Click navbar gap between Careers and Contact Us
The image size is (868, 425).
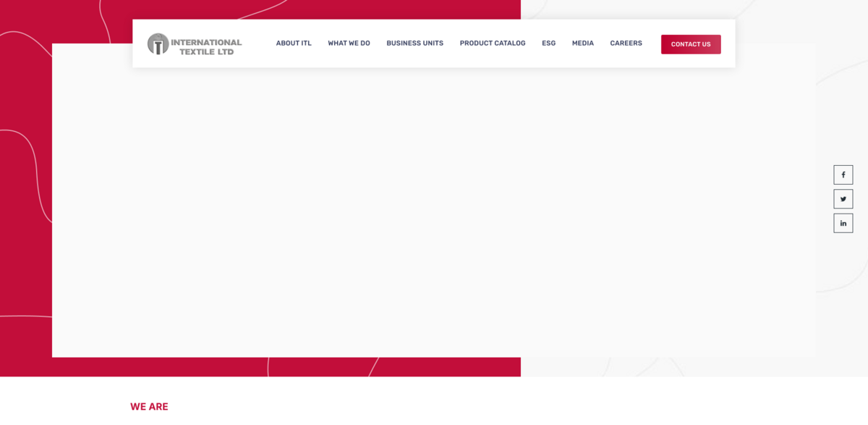point(652,43)
